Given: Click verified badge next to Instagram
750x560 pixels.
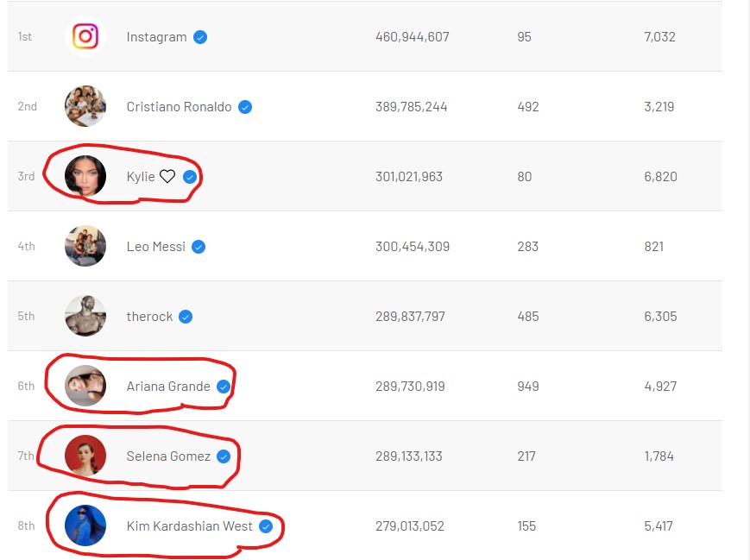Looking at the screenshot, I should (x=200, y=37).
